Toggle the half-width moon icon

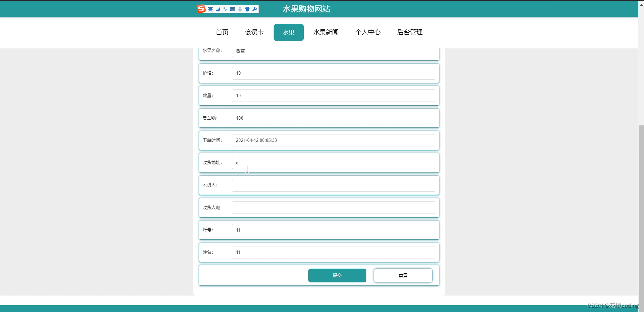coord(218,9)
